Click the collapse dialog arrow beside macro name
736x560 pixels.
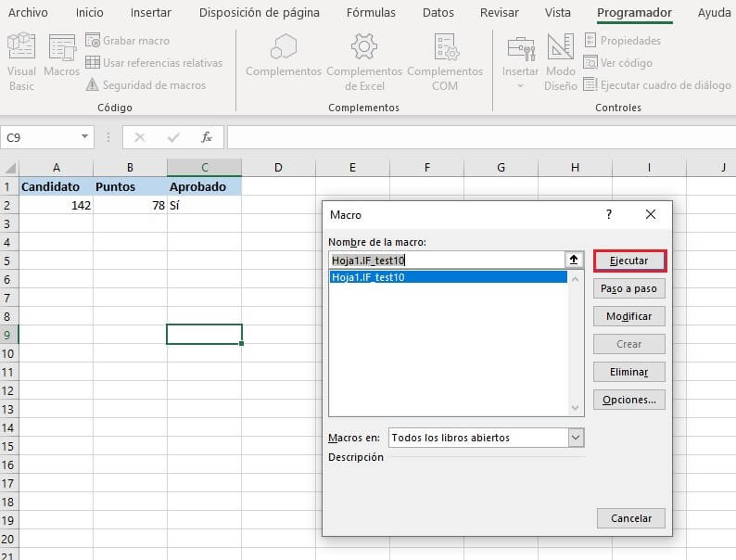coord(575,261)
